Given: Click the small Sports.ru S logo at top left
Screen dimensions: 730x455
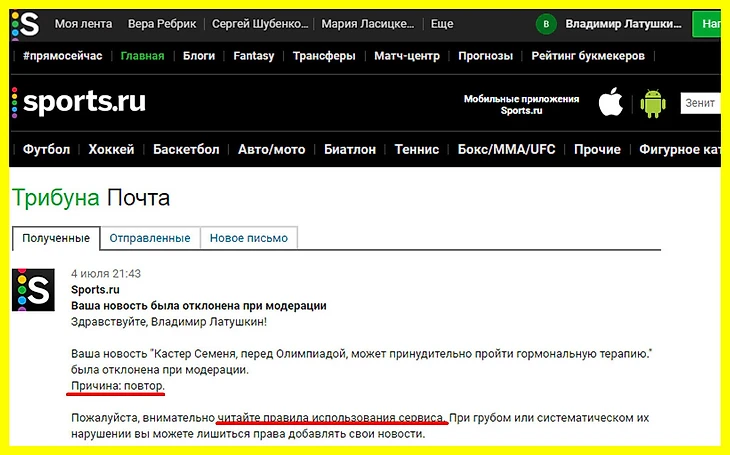Looking at the screenshot, I should click(26, 25).
